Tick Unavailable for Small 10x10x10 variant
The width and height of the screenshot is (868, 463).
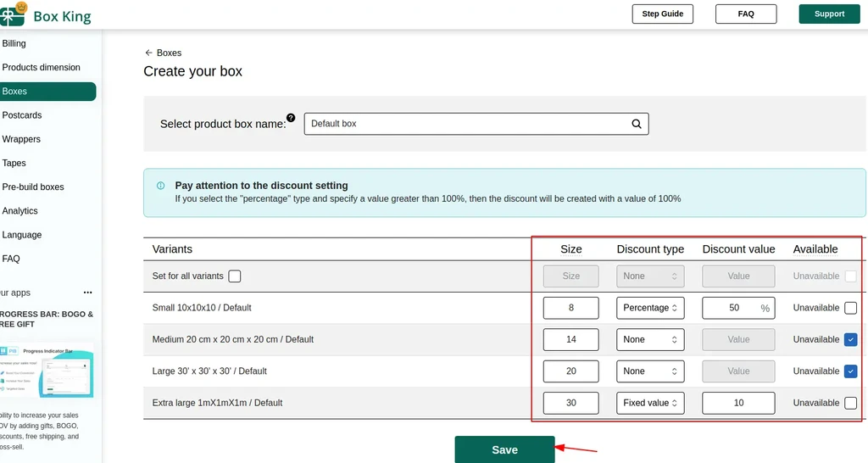click(x=851, y=308)
